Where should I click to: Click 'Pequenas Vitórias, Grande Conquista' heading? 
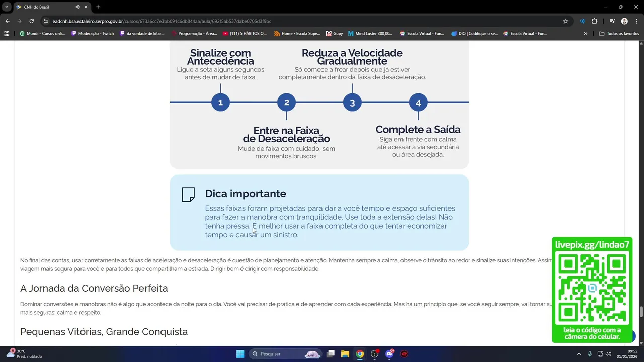pos(104,332)
